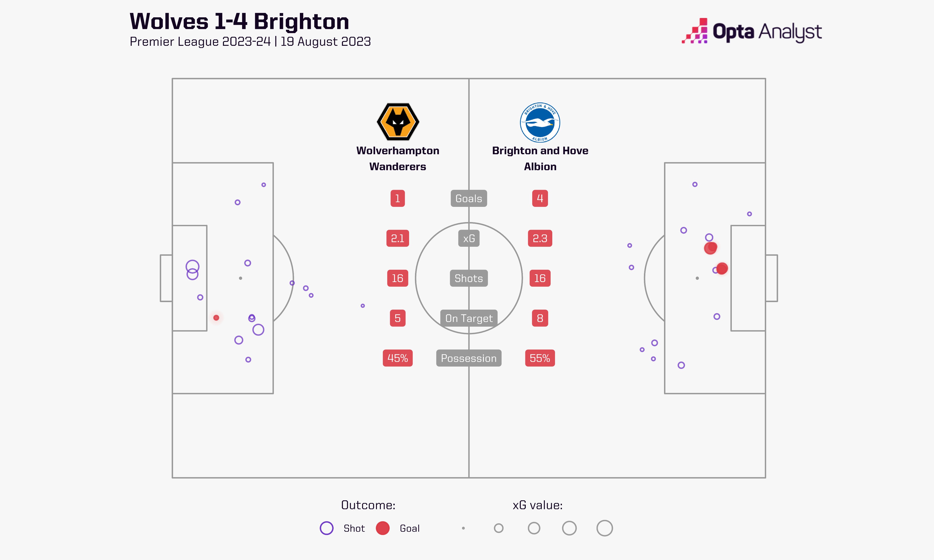Click Brighton's 8 on target badge
Screen dimensions: 934x560
540,318
